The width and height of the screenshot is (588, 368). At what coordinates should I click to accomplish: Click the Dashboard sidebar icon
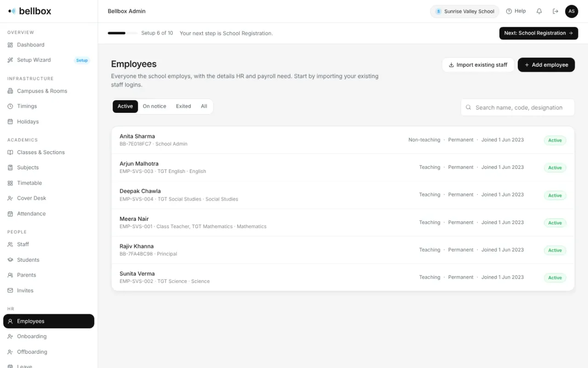(10, 45)
